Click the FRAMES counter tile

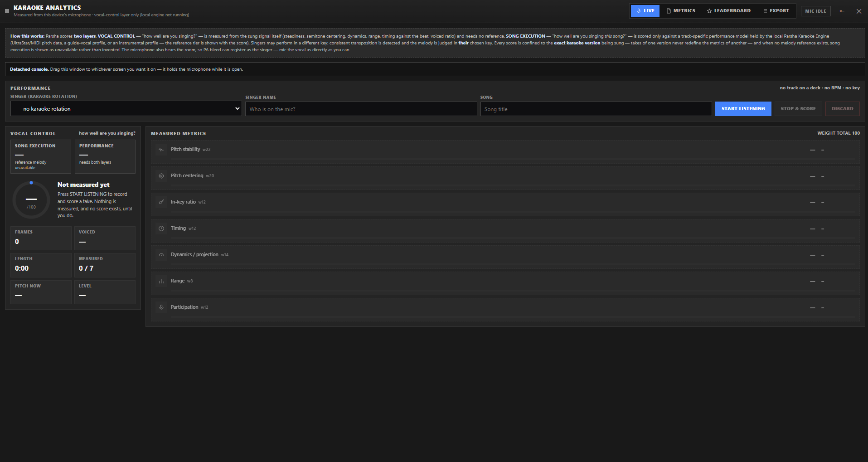click(x=41, y=238)
